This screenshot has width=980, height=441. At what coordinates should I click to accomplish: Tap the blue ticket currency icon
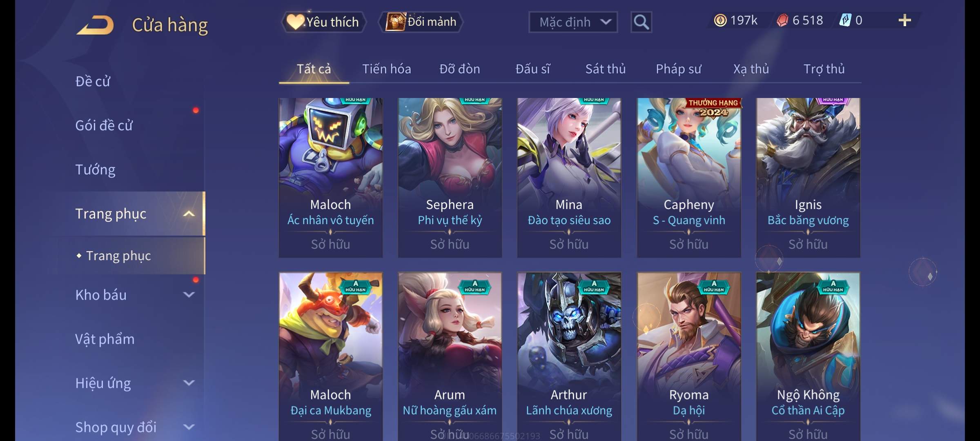845,20
